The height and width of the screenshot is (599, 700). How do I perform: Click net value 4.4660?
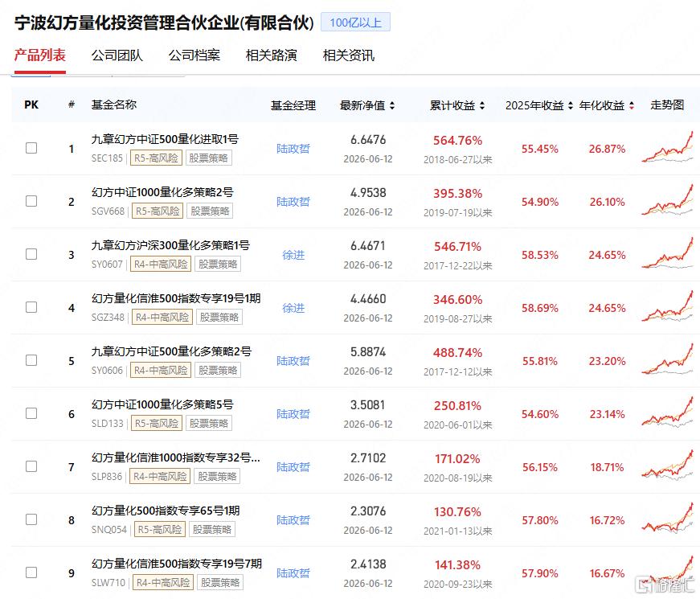tap(368, 299)
